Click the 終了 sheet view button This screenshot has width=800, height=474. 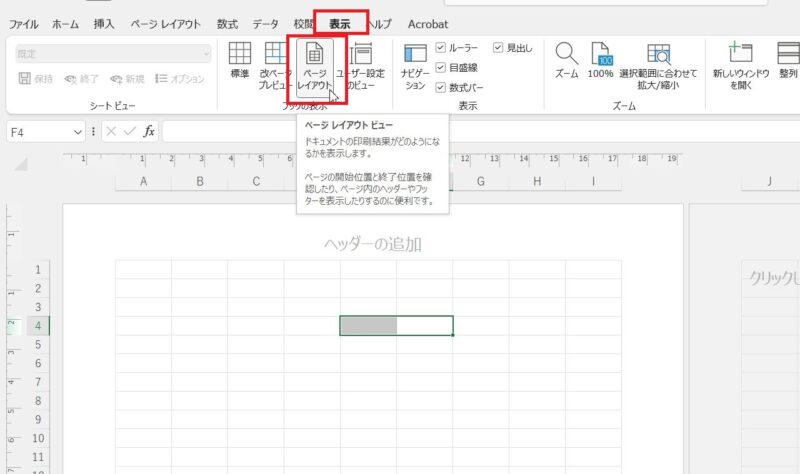pyautogui.click(x=81, y=79)
